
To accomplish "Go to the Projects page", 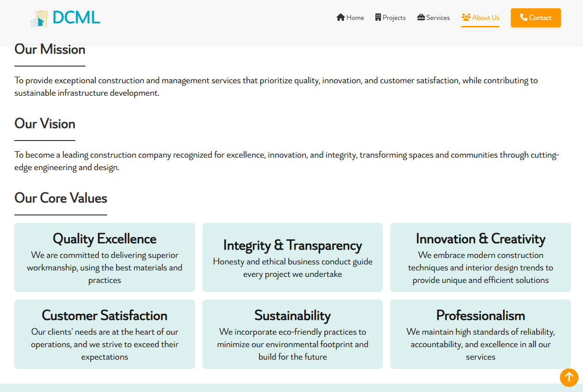I will tap(394, 18).
